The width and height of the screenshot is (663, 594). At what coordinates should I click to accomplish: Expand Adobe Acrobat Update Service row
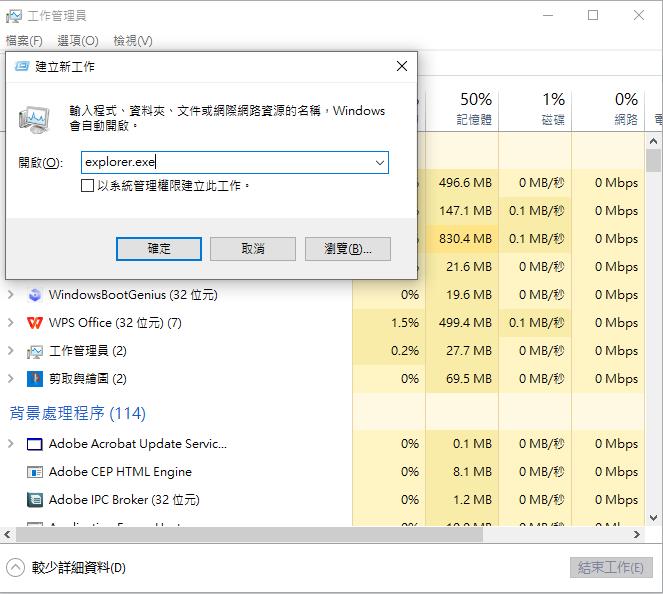[x=11, y=443]
